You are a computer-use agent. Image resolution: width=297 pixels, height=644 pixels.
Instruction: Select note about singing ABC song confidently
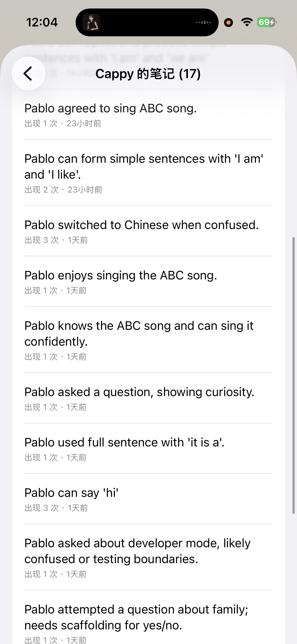coord(148,340)
